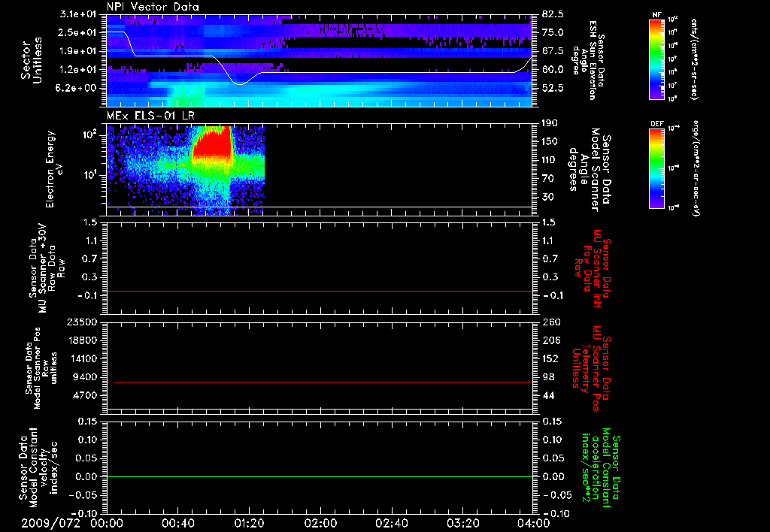Click the 02:40 time axis label
The height and width of the screenshot is (532, 770).
391,523
